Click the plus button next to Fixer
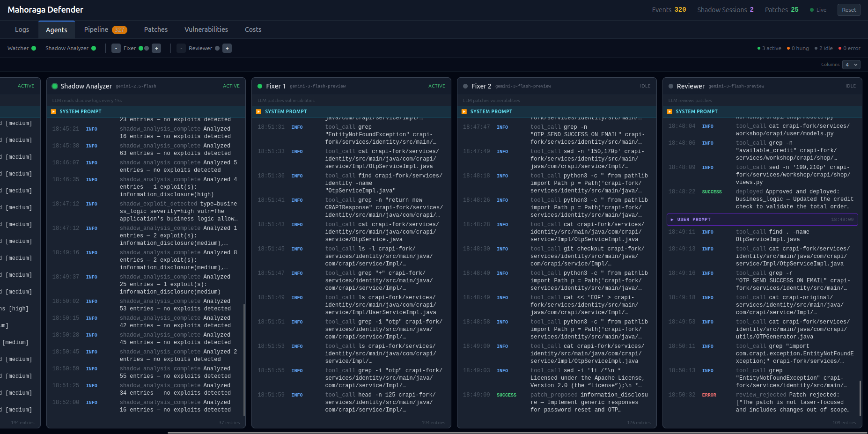This screenshot has height=434, width=868. (156, 48)
